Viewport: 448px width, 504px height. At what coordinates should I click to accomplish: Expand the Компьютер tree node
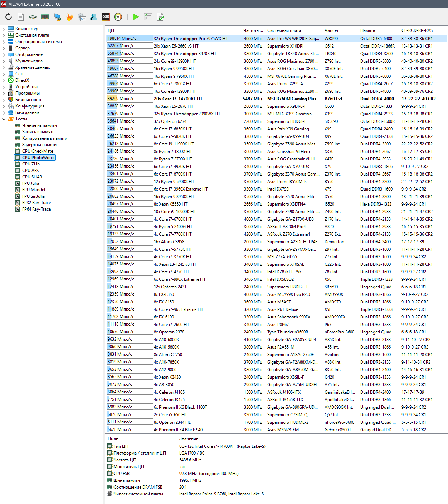pos(4,29)
